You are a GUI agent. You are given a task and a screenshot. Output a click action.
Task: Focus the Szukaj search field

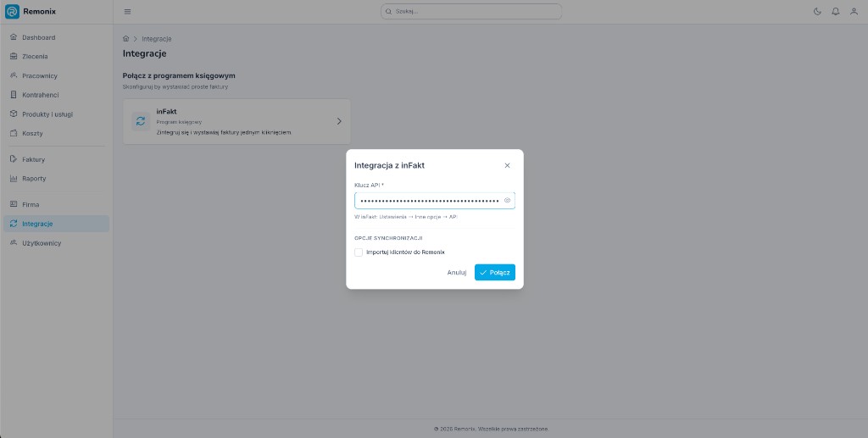[x=471, y=12]
